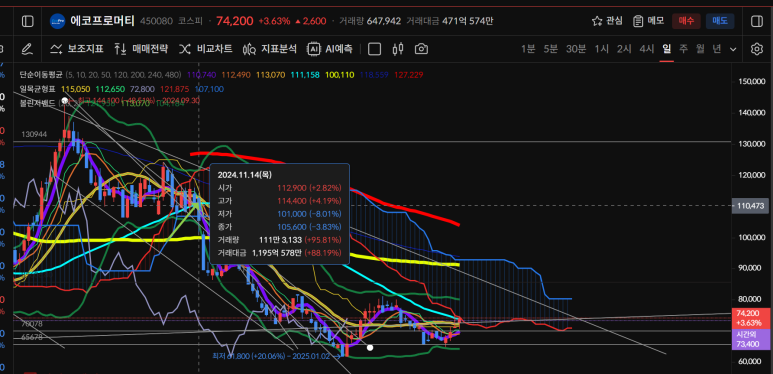This screenshot has height=374, width=773.
Task: Open the 메모 memo note
Action: 649,21
